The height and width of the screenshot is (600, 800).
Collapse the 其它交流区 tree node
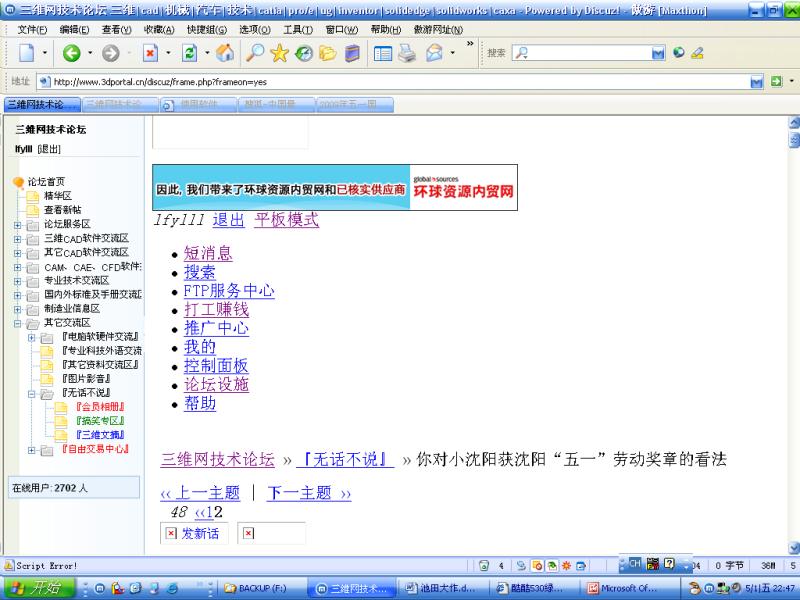coord(17,323)
